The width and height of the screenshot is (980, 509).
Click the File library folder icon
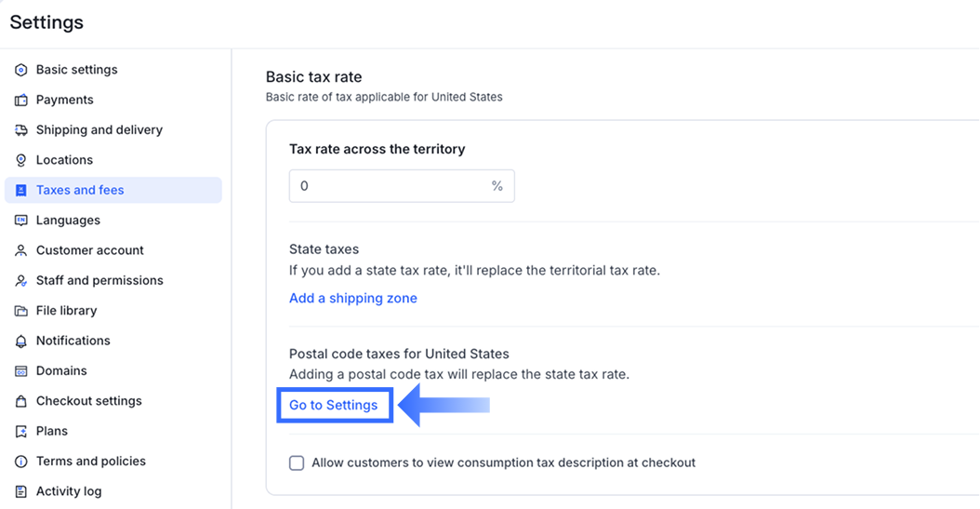[x=21, y=311]
